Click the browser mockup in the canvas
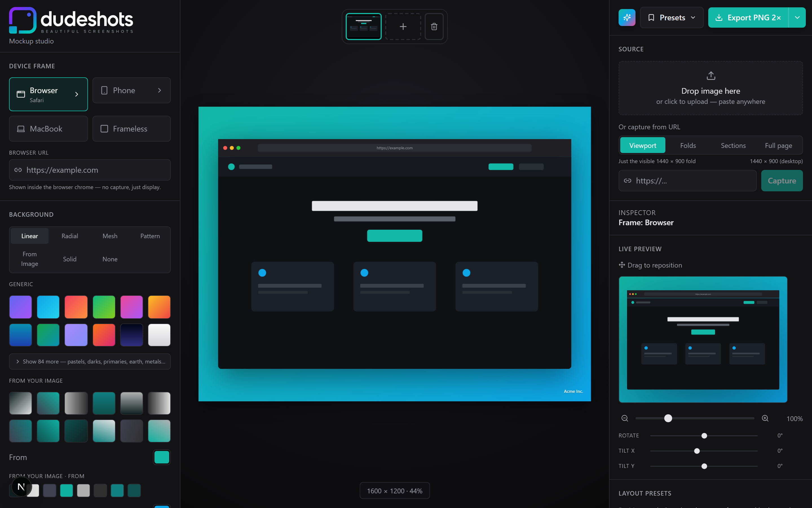The width and height of the screenshot is (812, 508). (x=395, y=254)
